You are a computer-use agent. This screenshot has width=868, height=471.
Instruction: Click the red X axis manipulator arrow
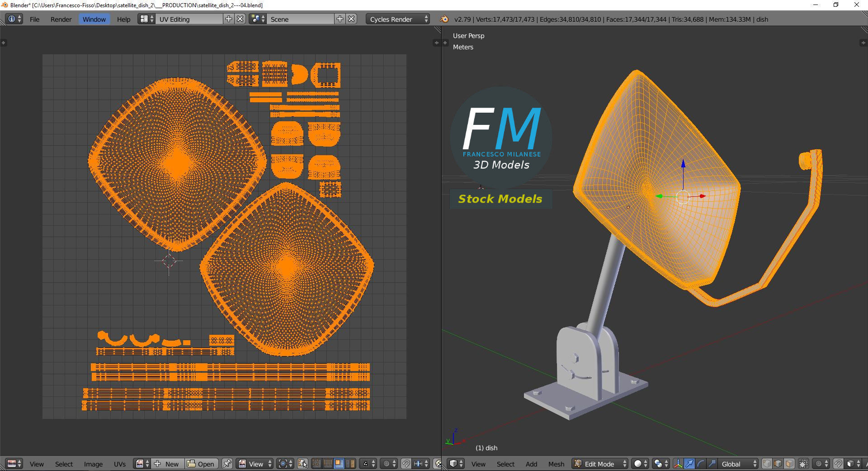pos(702,196)
